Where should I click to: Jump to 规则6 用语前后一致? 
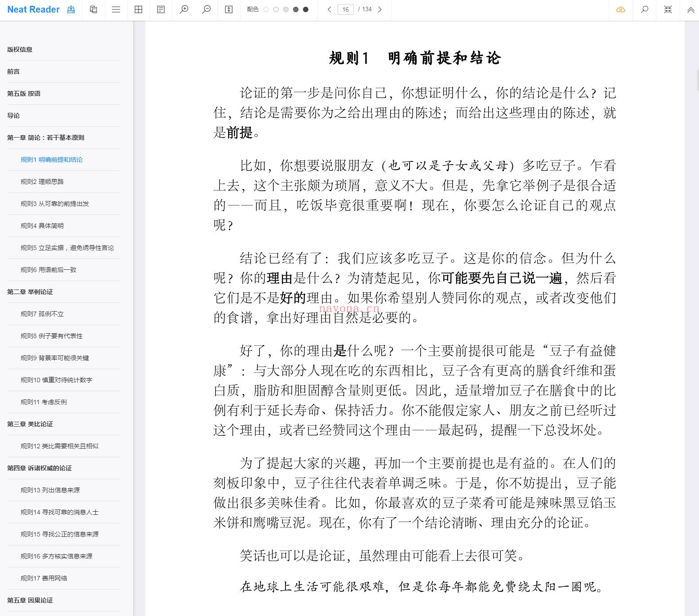pyautogui.click(x=49, y=270)
